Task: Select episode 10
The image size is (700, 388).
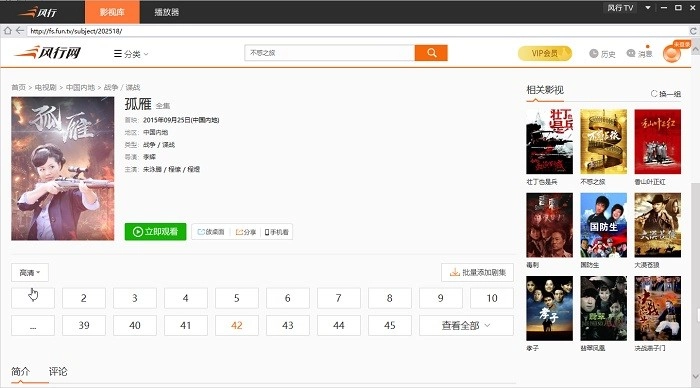Action: pyautogui.click(x=492, y=298)
